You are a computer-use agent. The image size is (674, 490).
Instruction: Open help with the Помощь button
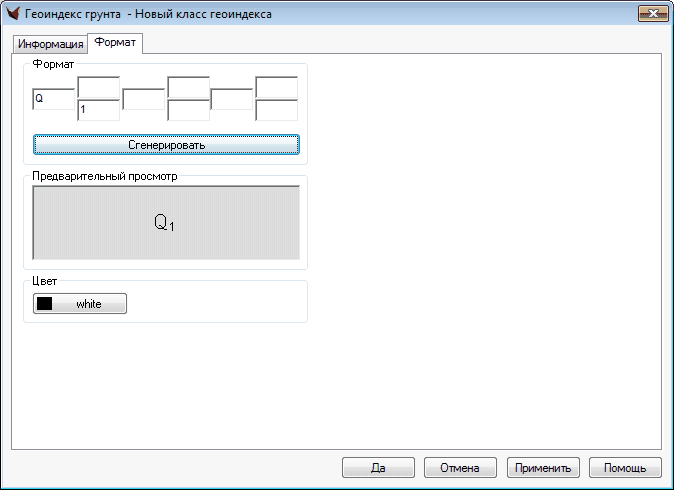[x=625, y=467]
